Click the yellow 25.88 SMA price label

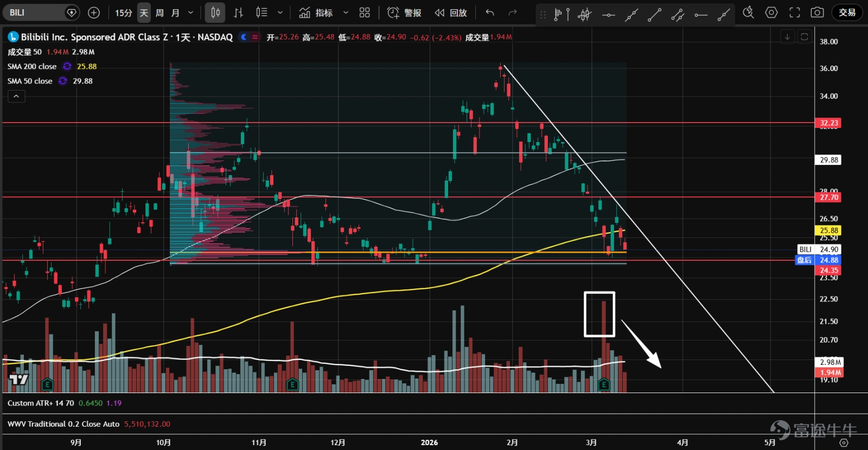(829, 230)
